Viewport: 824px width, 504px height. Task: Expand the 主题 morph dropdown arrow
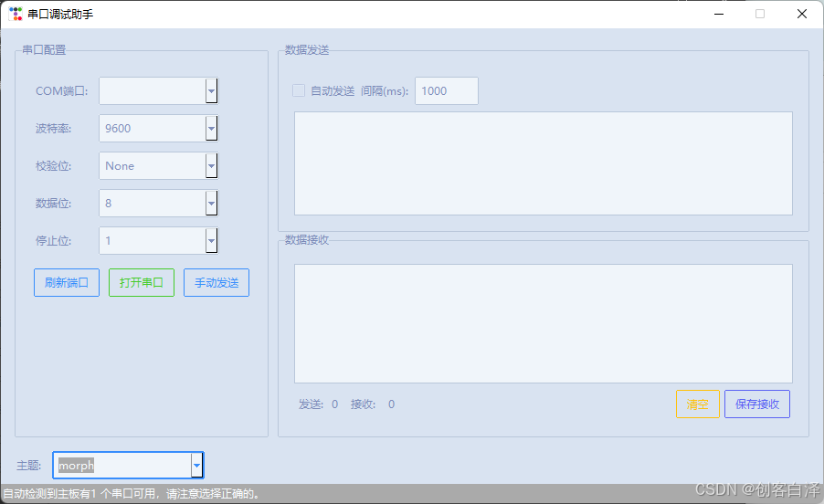(x=196, y=465)
